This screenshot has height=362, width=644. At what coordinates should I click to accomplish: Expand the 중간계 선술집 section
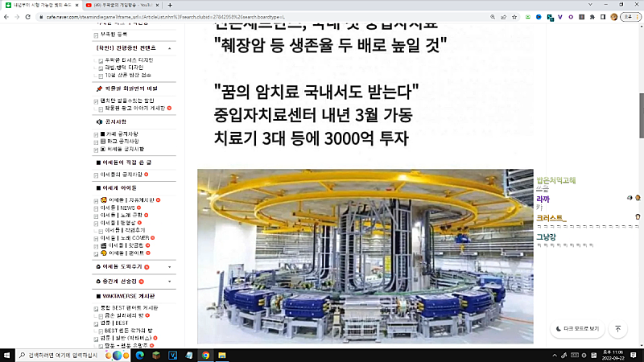(170, 282)
